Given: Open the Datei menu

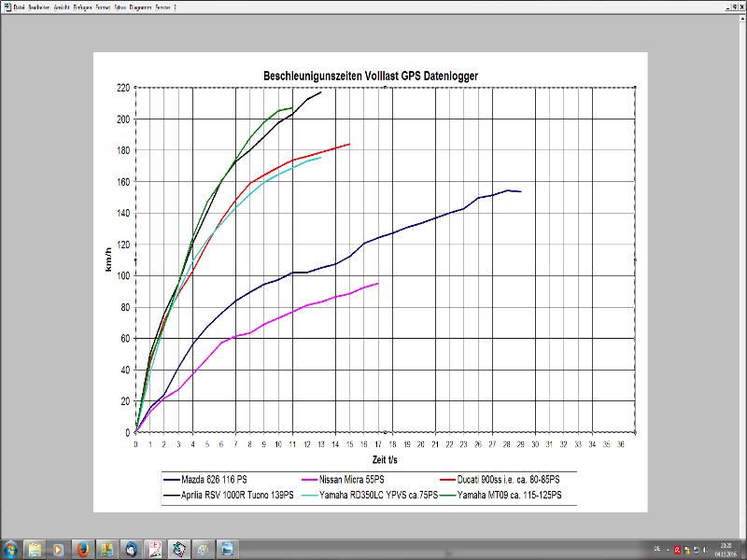Looking at the screenshot, I should [20, 7].
